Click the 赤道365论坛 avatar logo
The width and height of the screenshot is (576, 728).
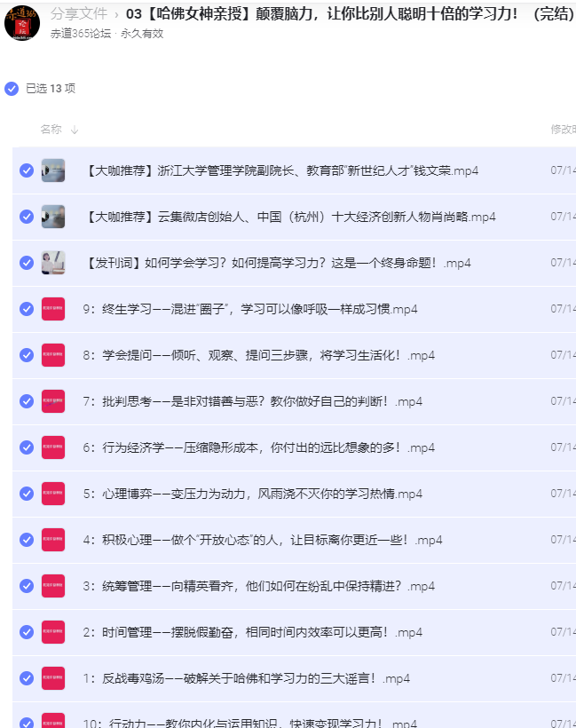22,23
